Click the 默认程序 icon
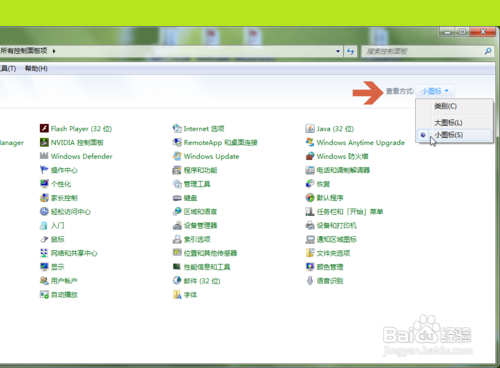The height and width of the screenshot is (368, 500). (x=310, y=198)
